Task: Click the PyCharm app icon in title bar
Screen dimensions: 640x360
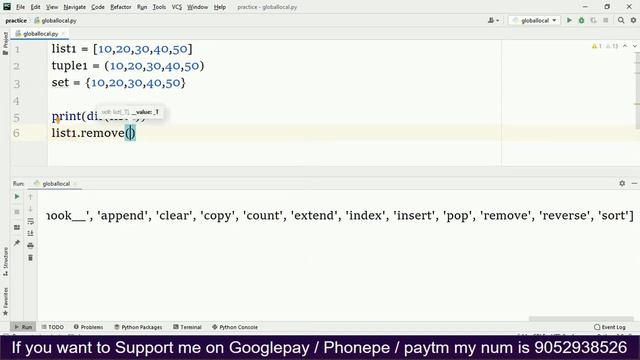Action: coord(7,7)
